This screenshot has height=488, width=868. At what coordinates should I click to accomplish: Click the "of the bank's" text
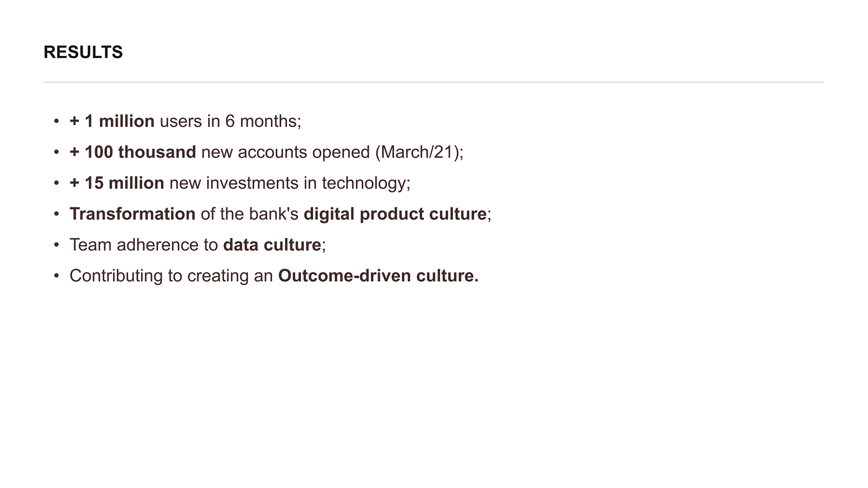point(249,214)
